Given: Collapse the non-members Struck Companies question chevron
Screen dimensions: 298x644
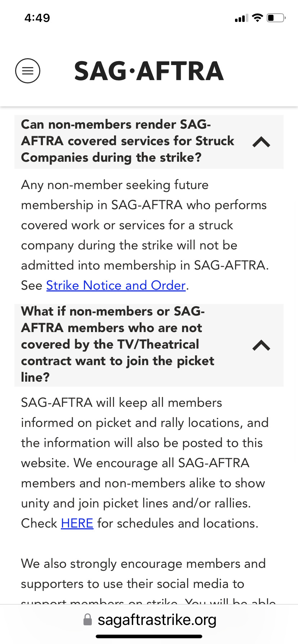Looking at the screenshot, I should [x=261, y=142].
